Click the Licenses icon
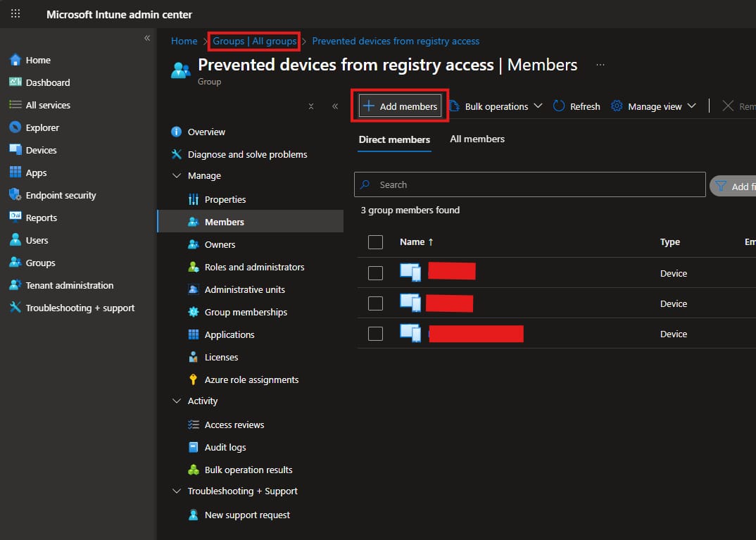The height and width of the screenshot is (540, 756). 194,357
